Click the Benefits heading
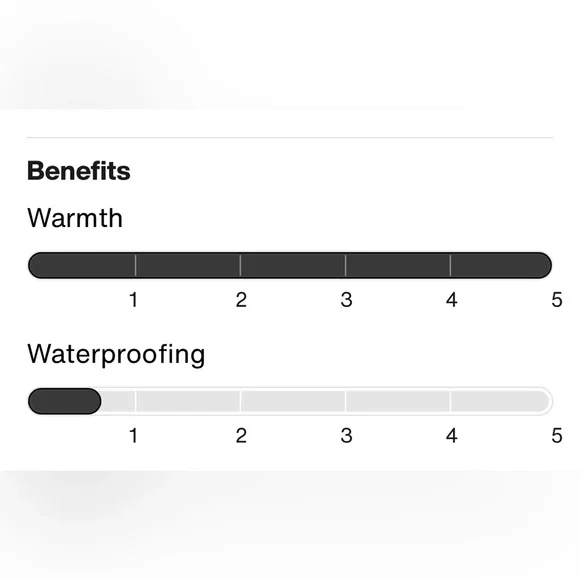Viewport: 580px width, 580px height. pyautogui.click(x=79, y=171)
